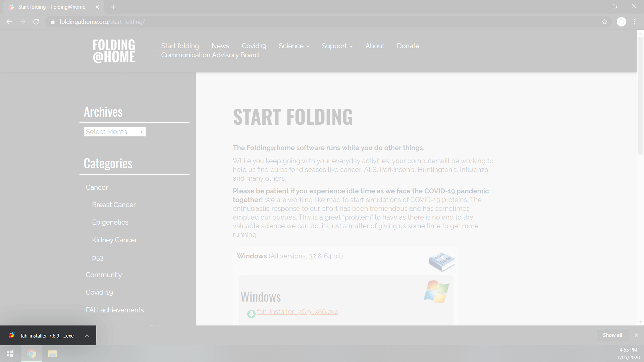The height and width of the screenshot is (362, 644).
Task: Select the Start Folding menu item
Action: 180,46
